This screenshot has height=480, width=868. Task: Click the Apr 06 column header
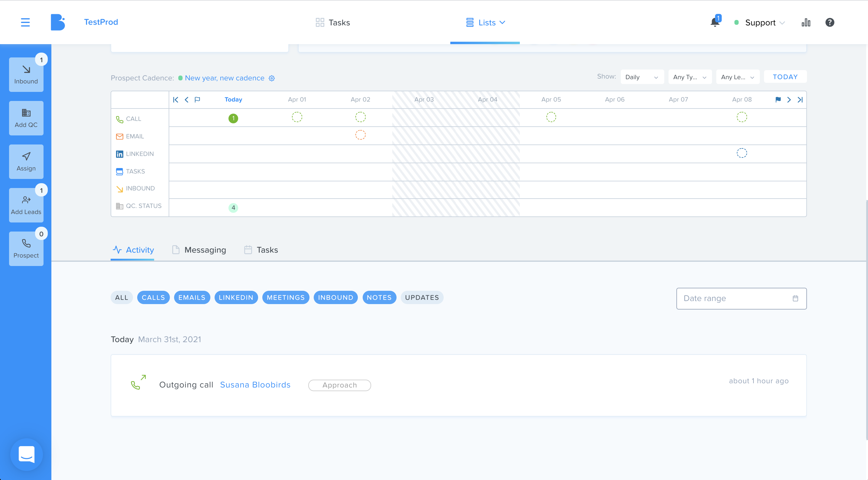tap(615, 99)
